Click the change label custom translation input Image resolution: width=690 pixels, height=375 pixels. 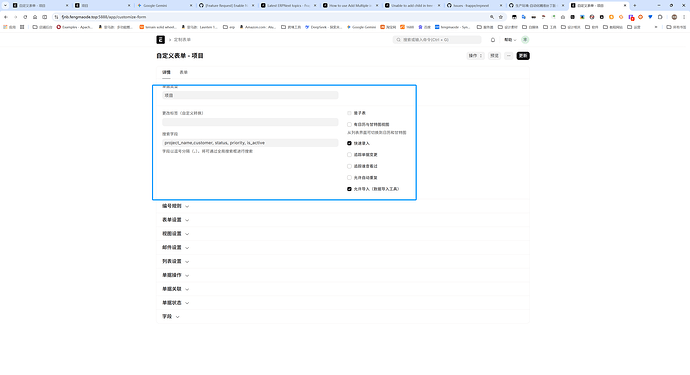(x=250, y=122)
